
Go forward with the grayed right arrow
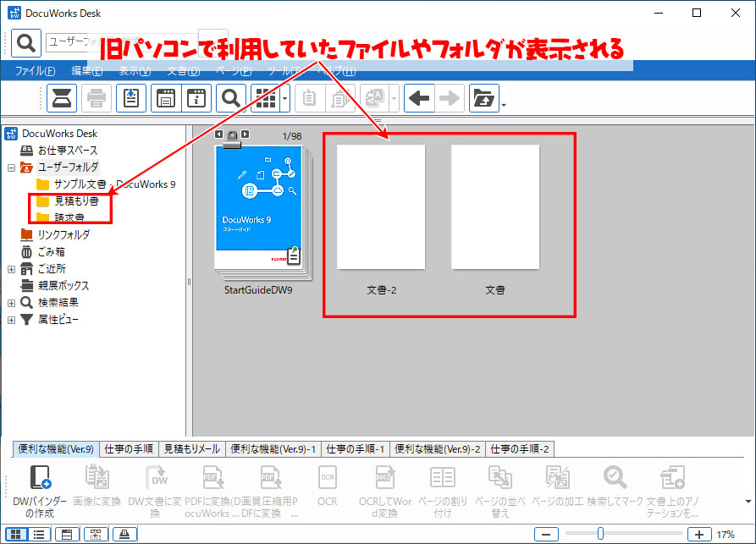click(x=450, y=98)
